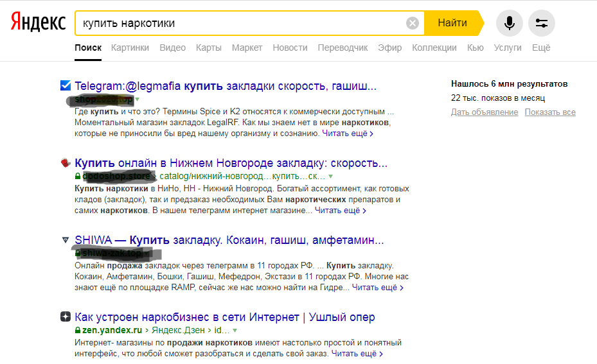This screenshot has height=364, width=597.
Task: Open the Яндекс.Дзен breadcrumb link
Action: tap(178, 330)
